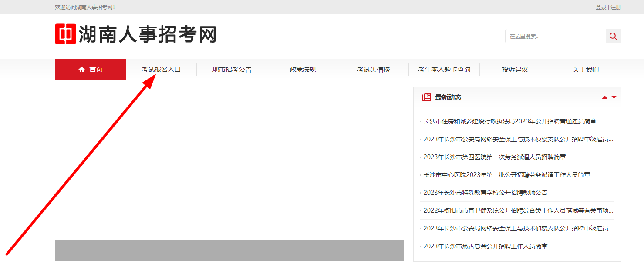Open 考生本人题卡查询 page

click(x=444, y=70)
